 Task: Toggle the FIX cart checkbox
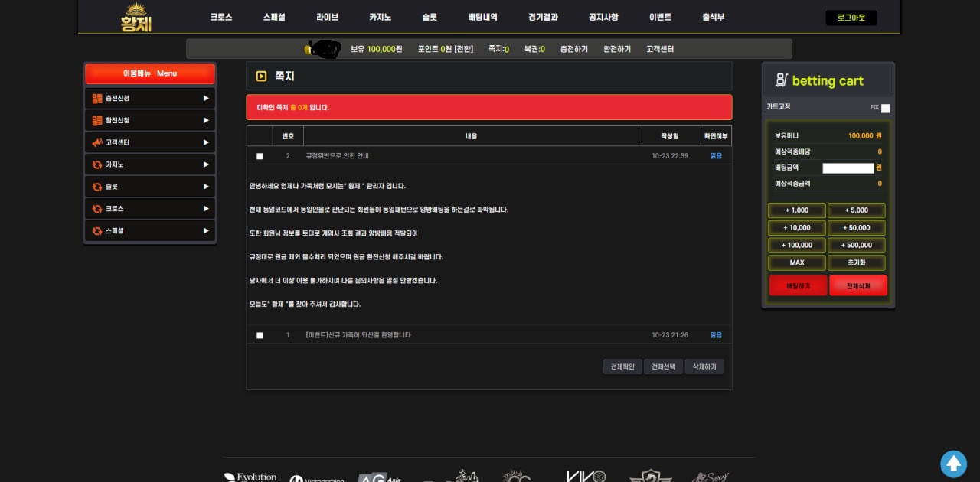(x=885, y=108)
